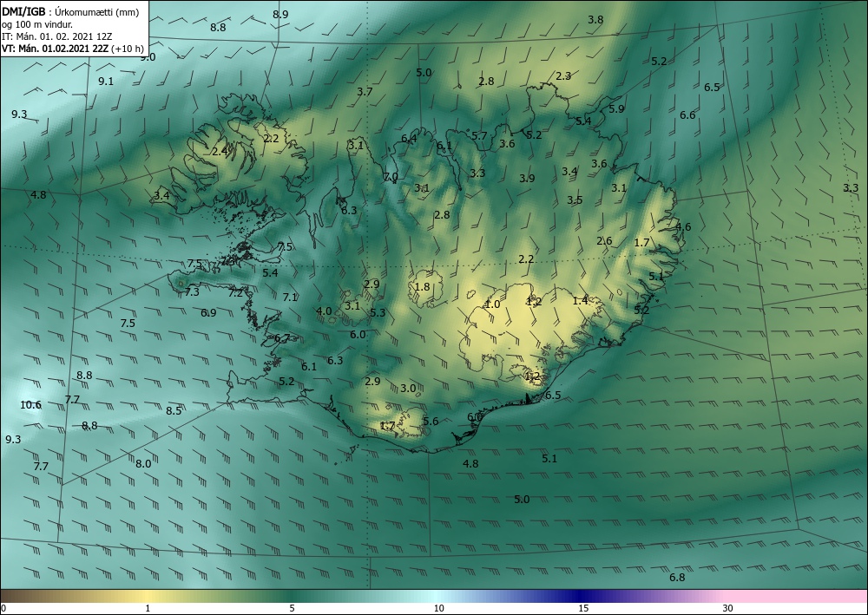Viewport: 868px width, 615px height.
Task: Click the 8.5 value southwest of Reykjanes
Action: 174,411
